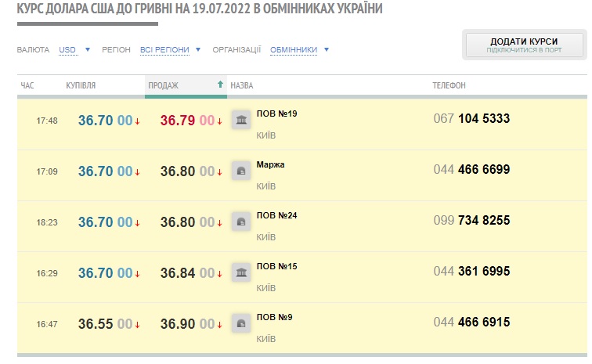Sort table by Купівля column
592x364 pixels.
pyautogui.click(x=81, y=85)
